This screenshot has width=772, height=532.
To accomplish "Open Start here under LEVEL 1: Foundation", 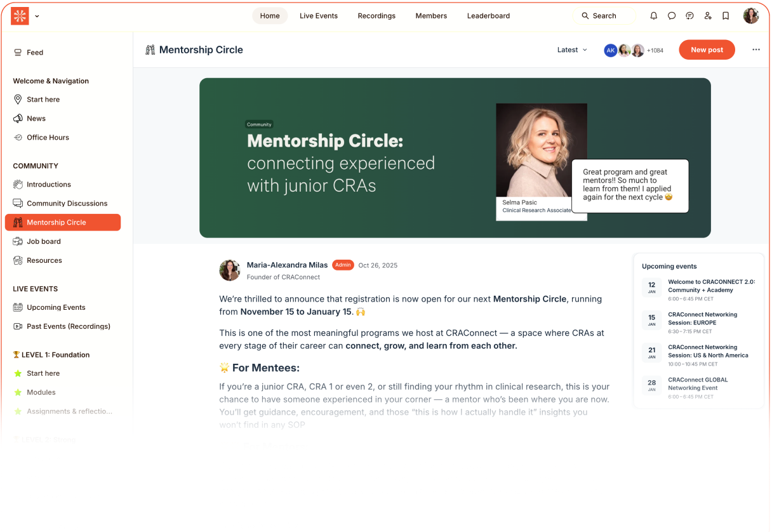I will (63, 373).
